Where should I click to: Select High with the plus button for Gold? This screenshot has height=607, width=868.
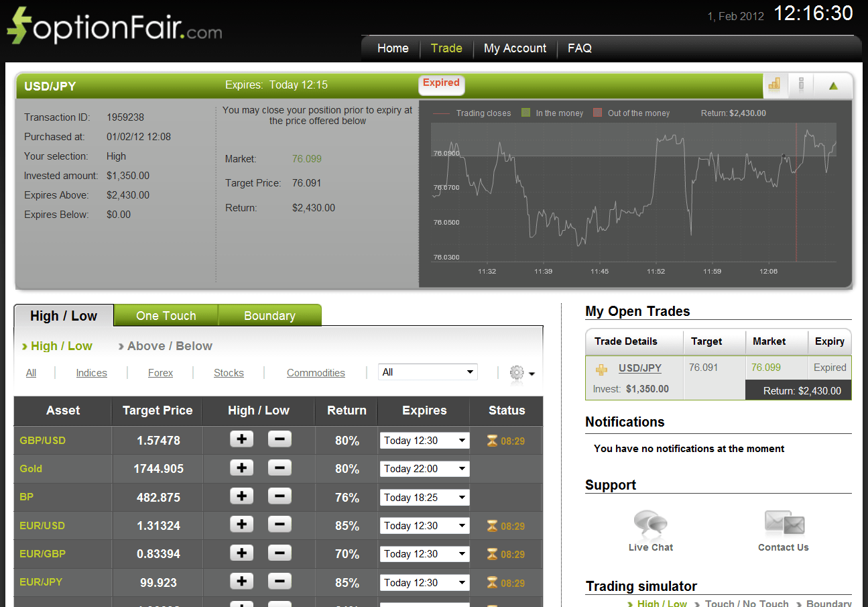(241, 467)
